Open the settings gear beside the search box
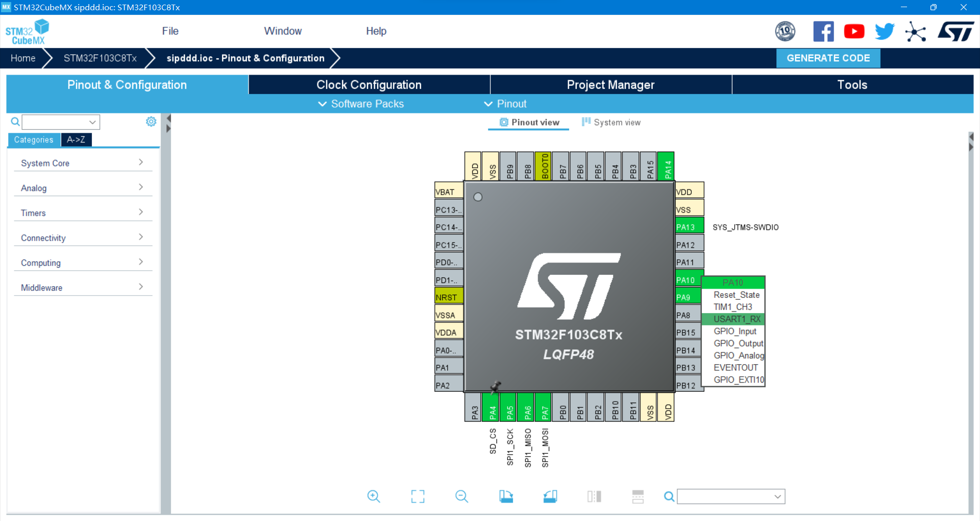 151,122
